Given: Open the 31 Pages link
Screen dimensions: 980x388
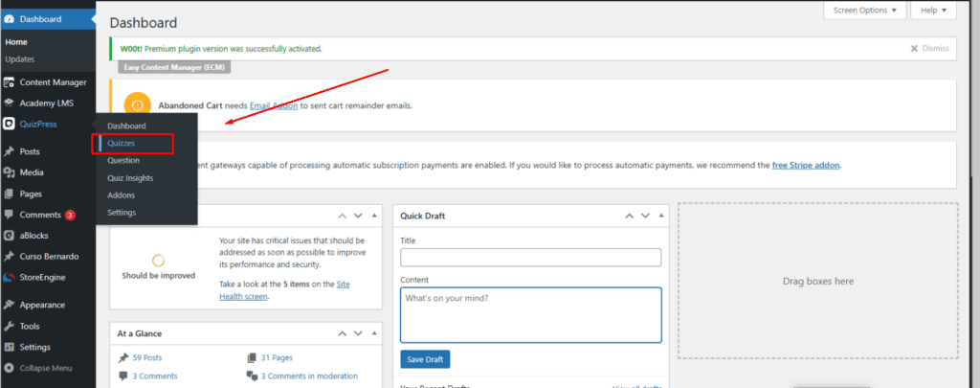Looking at the screenshot, I should 277,358.
